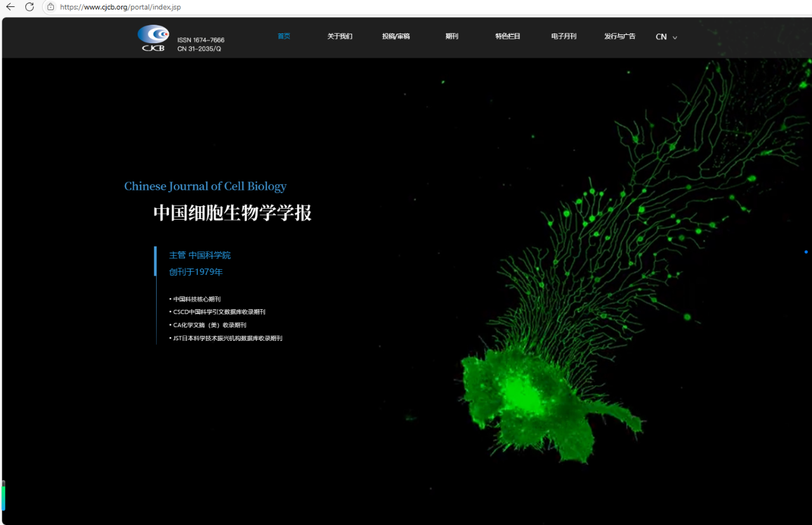The width and height of the screenshot is (812, 525).
Task: Open the CN language selector
Action: (660, 37)
